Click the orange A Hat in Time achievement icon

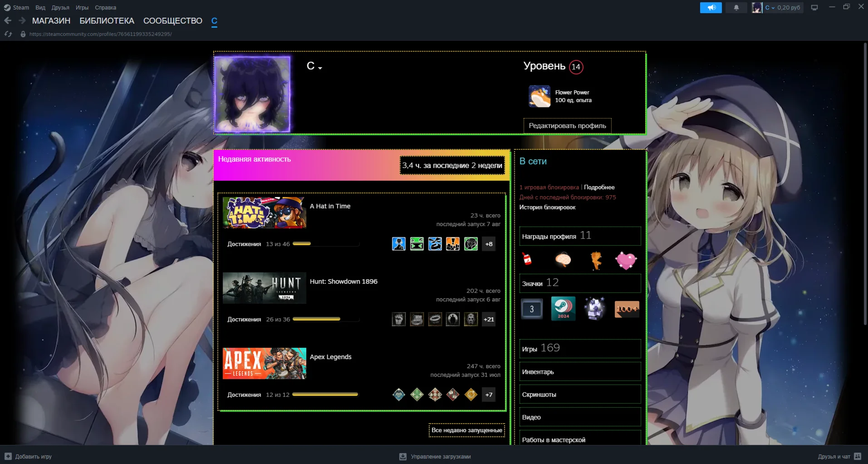[453, 244]
